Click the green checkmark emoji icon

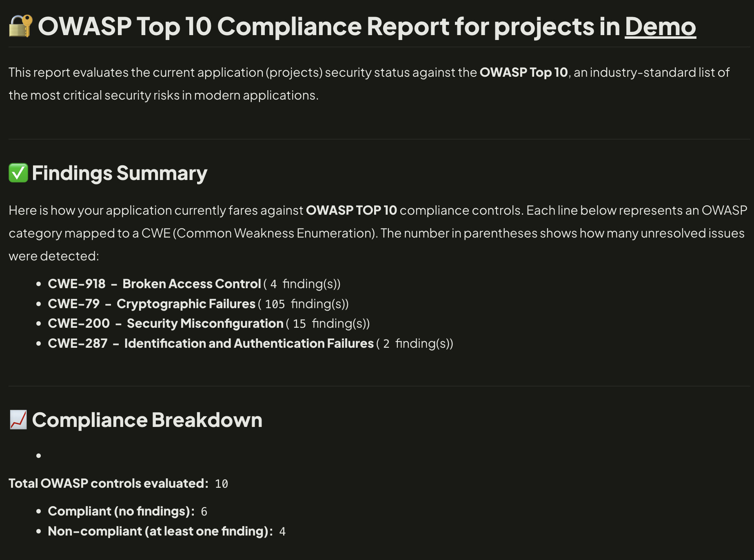18,173
